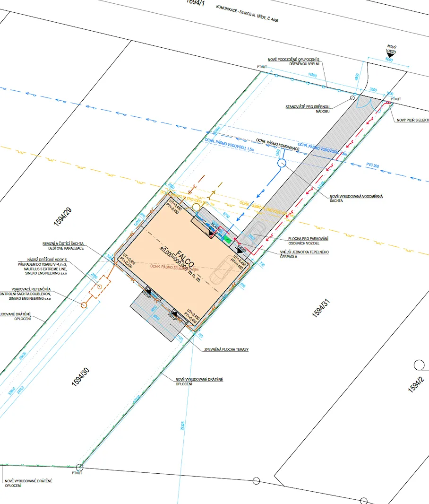
Task: Select the parked car outline on driveway
Action: click(x=258, y=230)
